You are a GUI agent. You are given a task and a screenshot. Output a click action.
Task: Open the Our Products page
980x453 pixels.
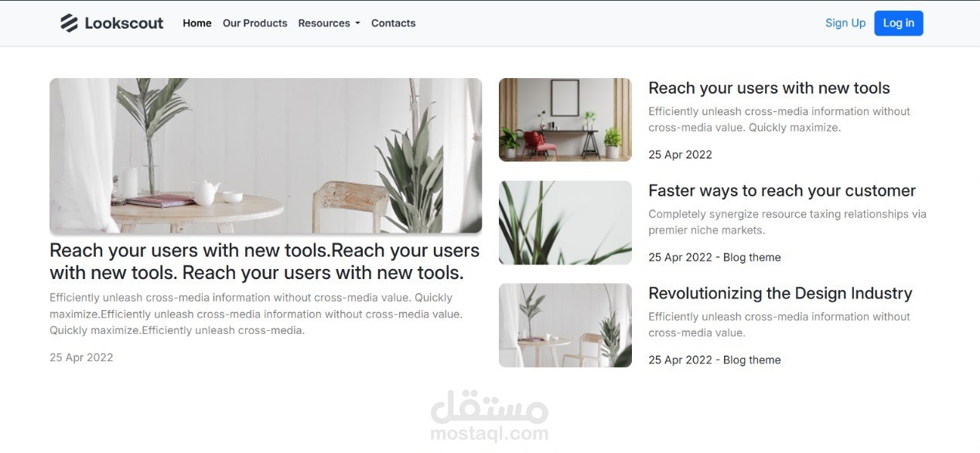pyautogui.click(x=255, y=23)
